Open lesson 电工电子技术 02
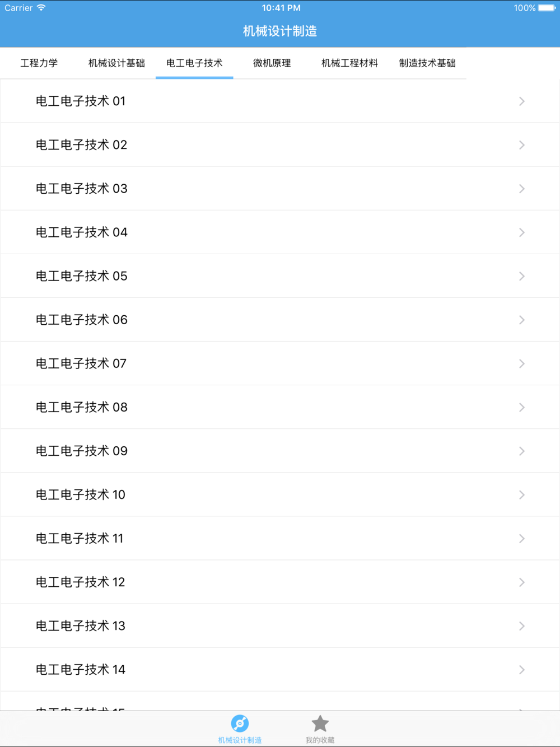The image size is (560, 747). [x=280, y=145]
